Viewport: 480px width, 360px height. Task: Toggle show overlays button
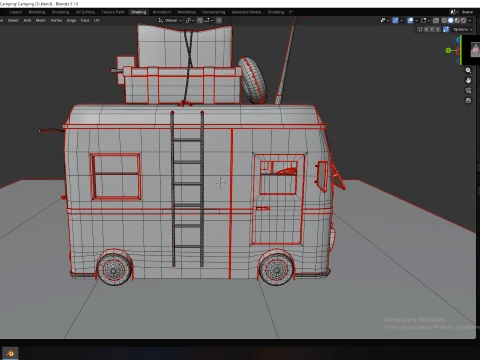(x=410, y=20)
